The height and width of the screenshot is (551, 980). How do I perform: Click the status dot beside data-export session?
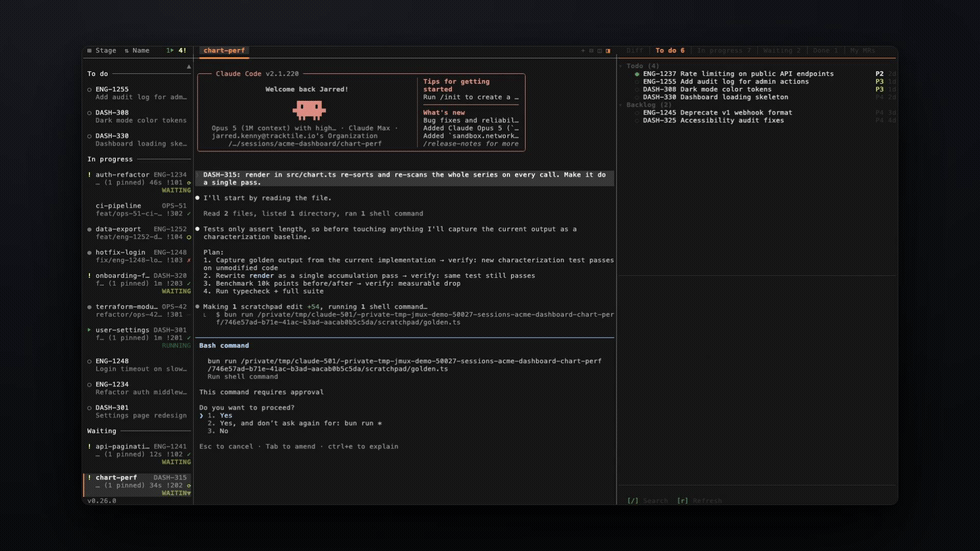tap(89, 229)
